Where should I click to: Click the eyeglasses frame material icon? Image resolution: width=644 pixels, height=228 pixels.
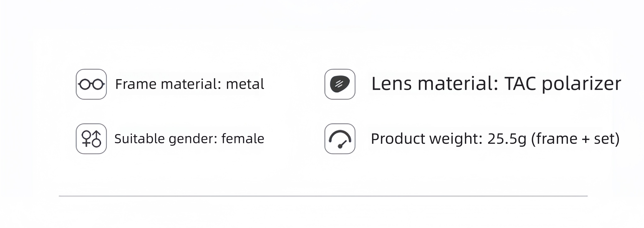[91, 84]
